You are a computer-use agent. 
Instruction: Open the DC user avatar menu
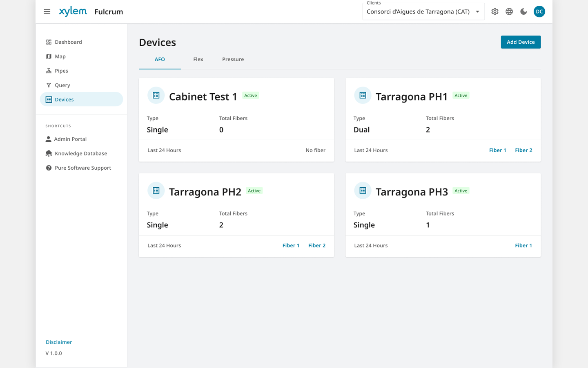coord(539,11)
